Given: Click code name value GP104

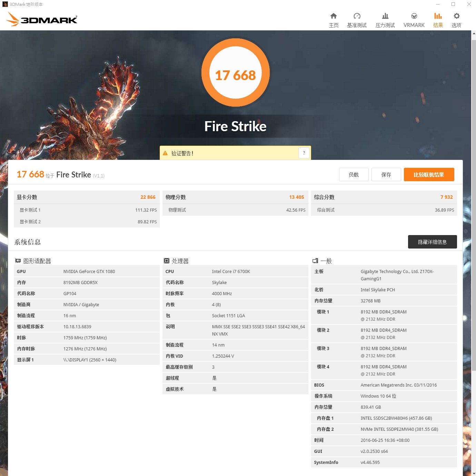Looking at the screenshot, I should tap(70, 293).
